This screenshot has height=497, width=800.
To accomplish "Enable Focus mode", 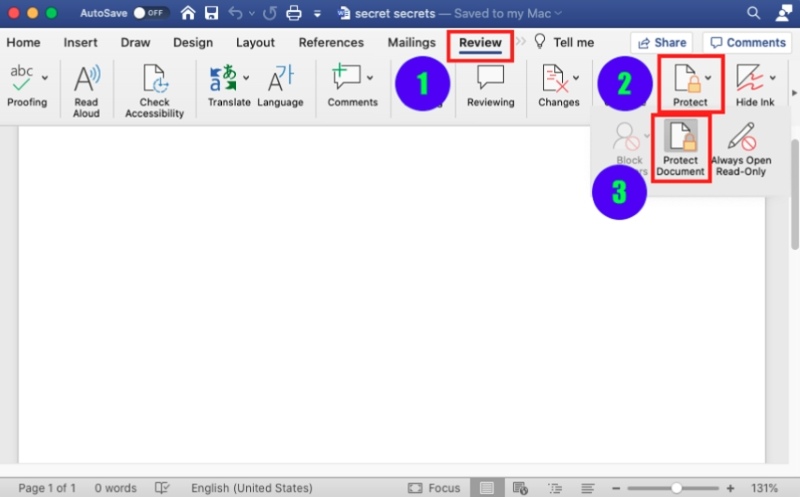I will pos(434,488).
